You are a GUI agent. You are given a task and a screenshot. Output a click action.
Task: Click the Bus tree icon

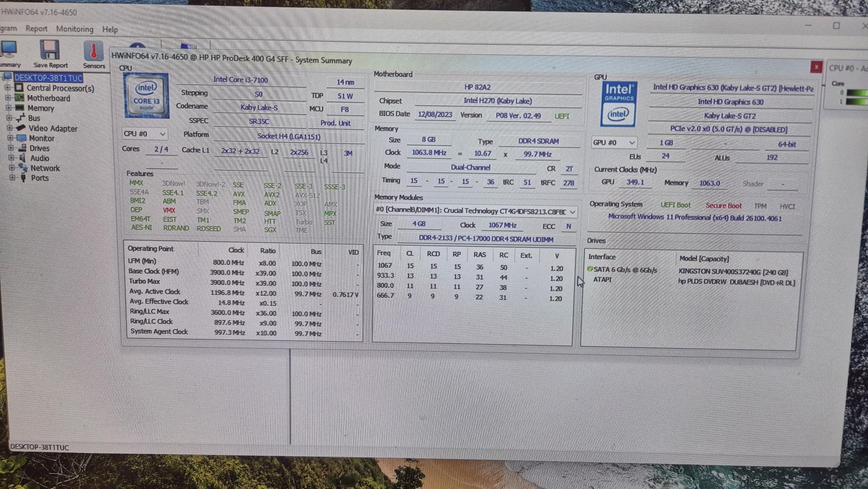point(20,118)
